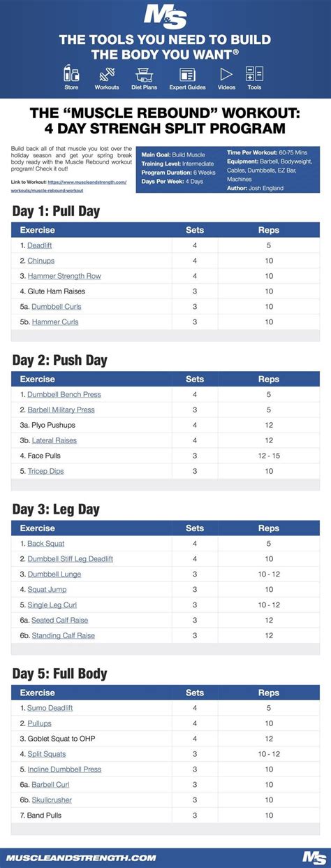Image resolution: width=331 pixels, height=868 pixels.
Task: Open the Expert Guides article icon
Action: coord(187,74)
